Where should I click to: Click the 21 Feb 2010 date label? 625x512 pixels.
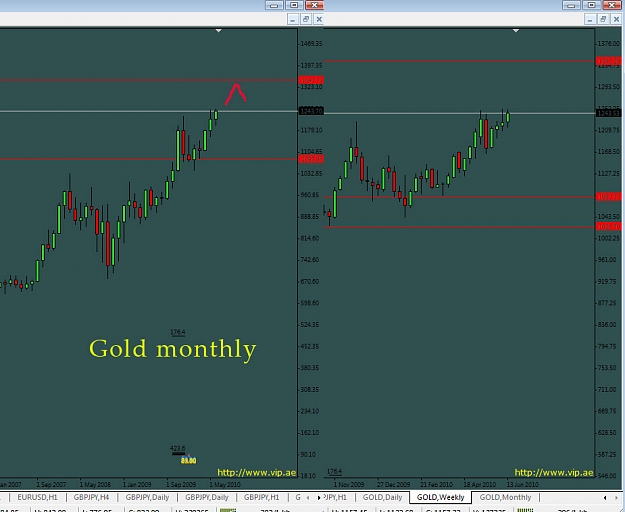436,485
